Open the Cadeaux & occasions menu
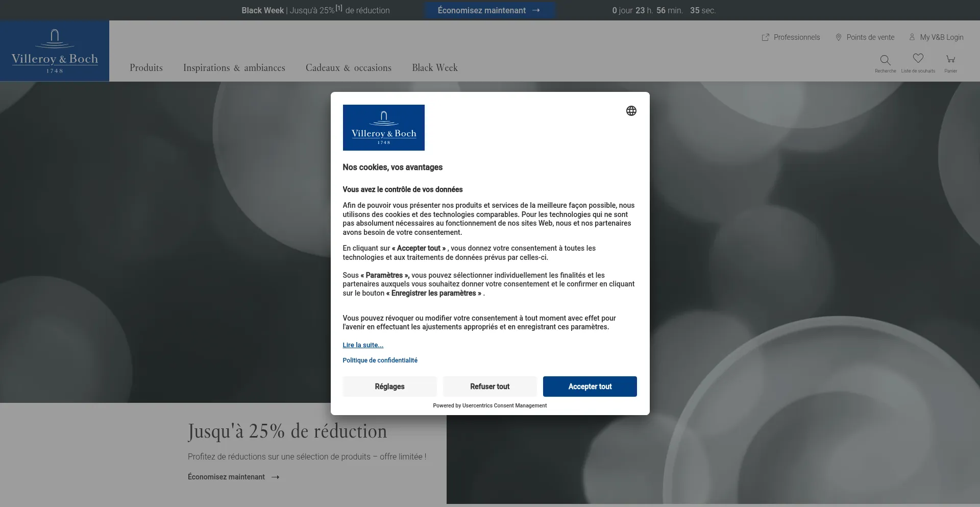 (x=348, y=68)
